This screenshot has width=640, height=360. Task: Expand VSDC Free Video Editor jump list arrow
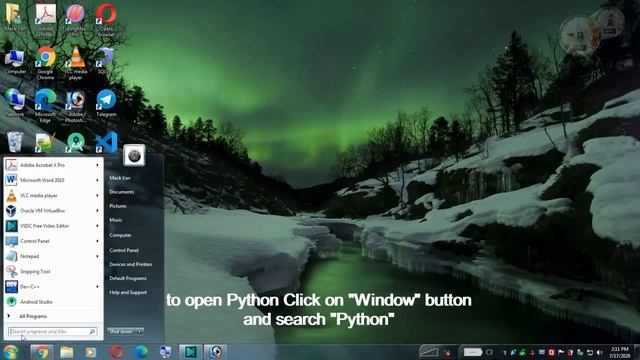97,226
